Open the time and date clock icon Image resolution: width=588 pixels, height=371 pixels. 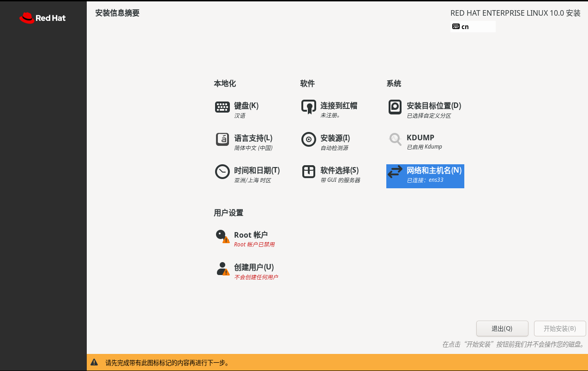click(222, 172)
